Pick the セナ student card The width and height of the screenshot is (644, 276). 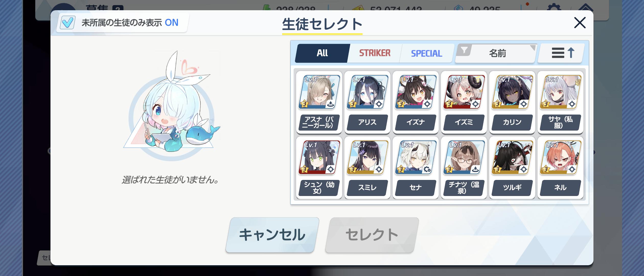pyautogui.click(x=416, y=168)
